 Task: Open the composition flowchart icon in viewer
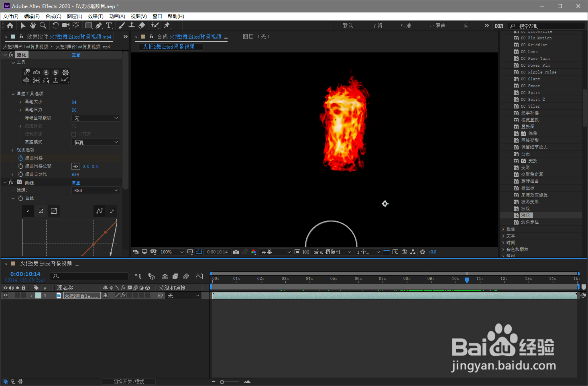tap(413, 252)
